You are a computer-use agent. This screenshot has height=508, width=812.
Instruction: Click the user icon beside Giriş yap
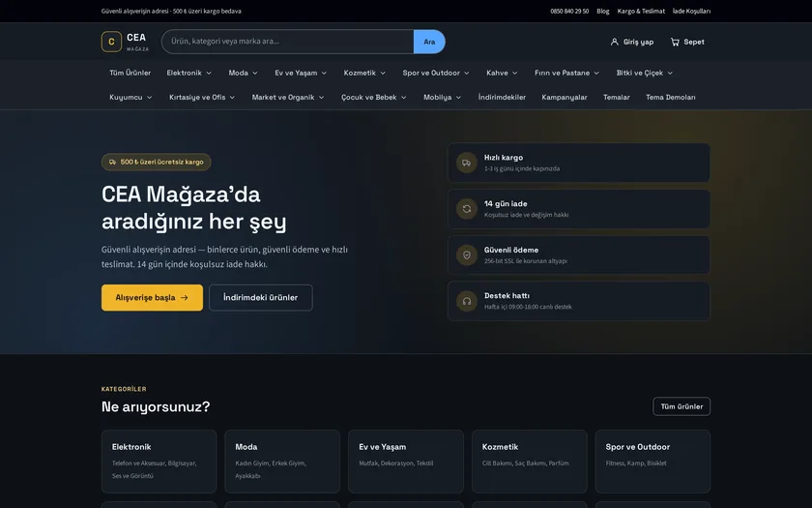tap(614, 42)
